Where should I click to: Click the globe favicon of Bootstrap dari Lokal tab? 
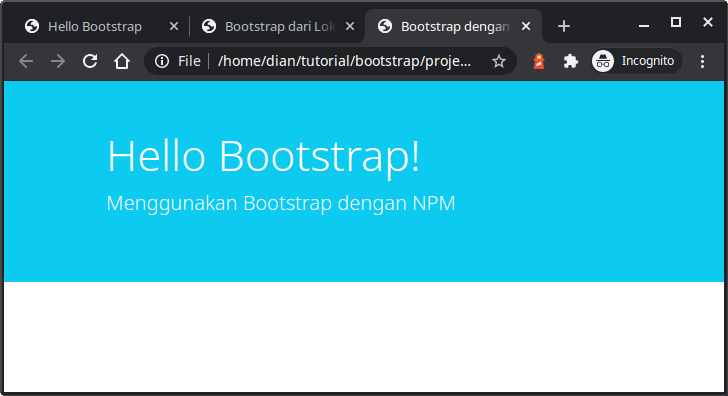[209, 26]
